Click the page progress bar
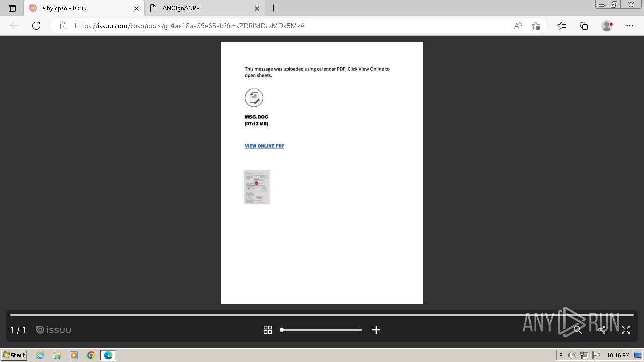This screenshot has height=362, width=644. (322, 315)
